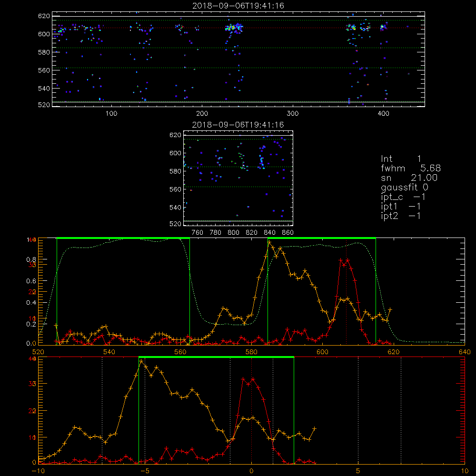476x476 pixels.
Task: Click the timestamp title above the small middle image
Action: 238,125
